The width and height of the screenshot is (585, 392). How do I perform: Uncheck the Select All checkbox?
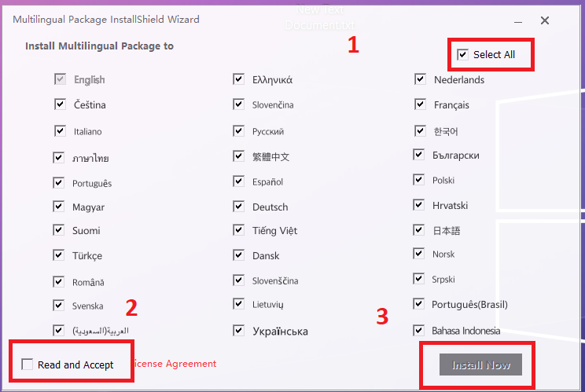click(462, 55)
